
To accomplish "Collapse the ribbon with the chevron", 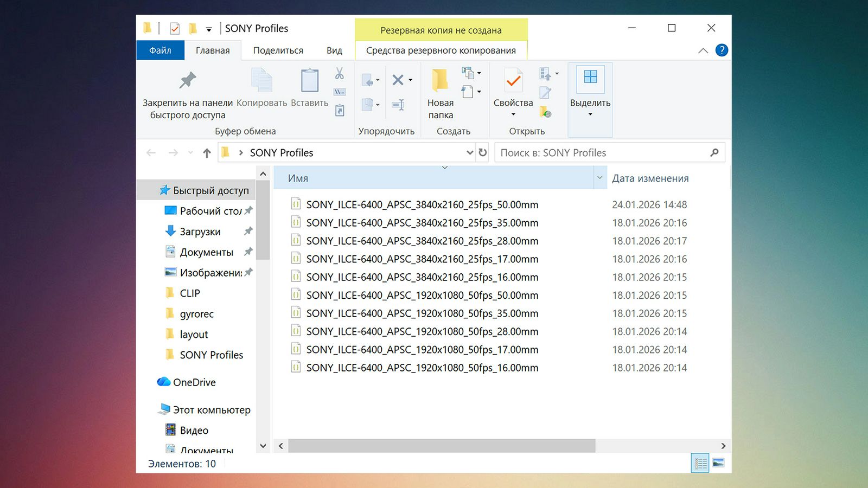I will [703, 50].
